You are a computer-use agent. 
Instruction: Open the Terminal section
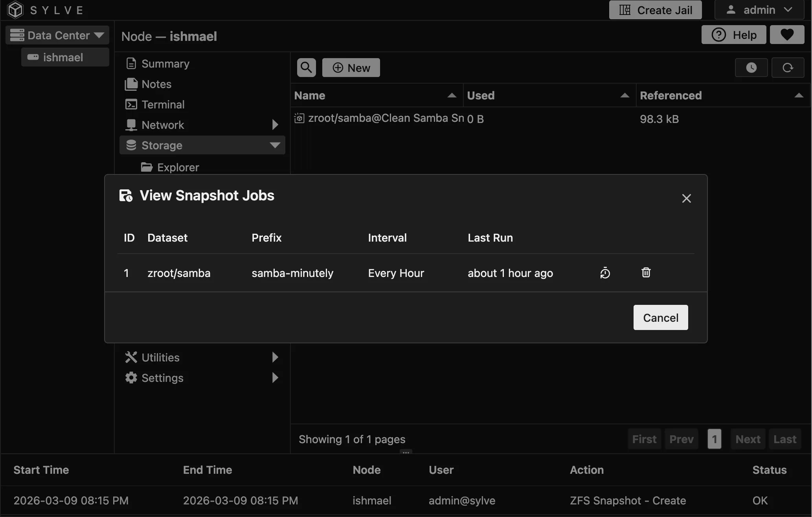(x=163, y=104)
